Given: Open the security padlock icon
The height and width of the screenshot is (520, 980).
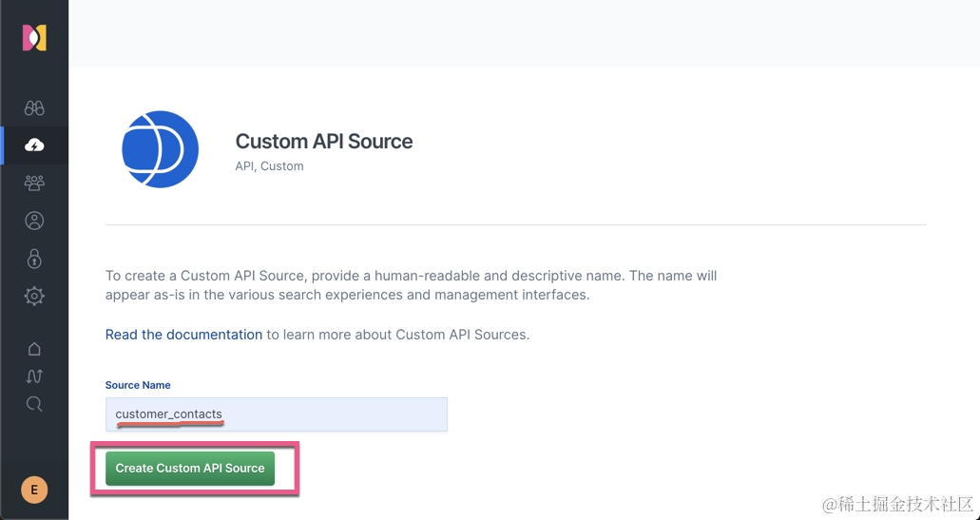Looking at the screenshot, I should (34, 259).
